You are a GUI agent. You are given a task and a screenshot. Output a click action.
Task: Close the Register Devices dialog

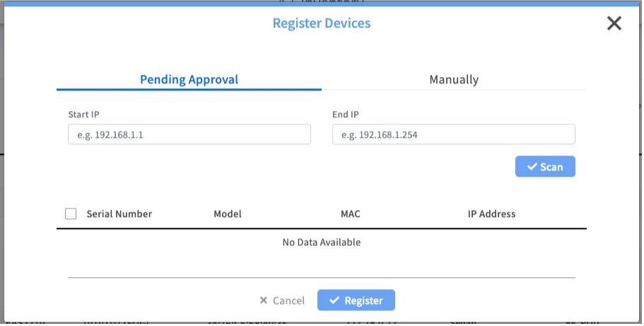click(614, 23)
